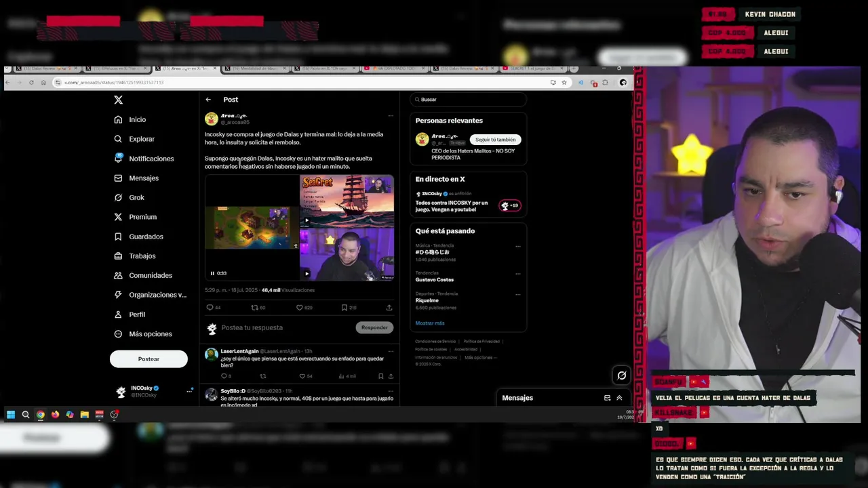The width and height of the screenshot is (868, 488).
Task: Open Chrome from the taskbar
Action: tap(41, 415)
